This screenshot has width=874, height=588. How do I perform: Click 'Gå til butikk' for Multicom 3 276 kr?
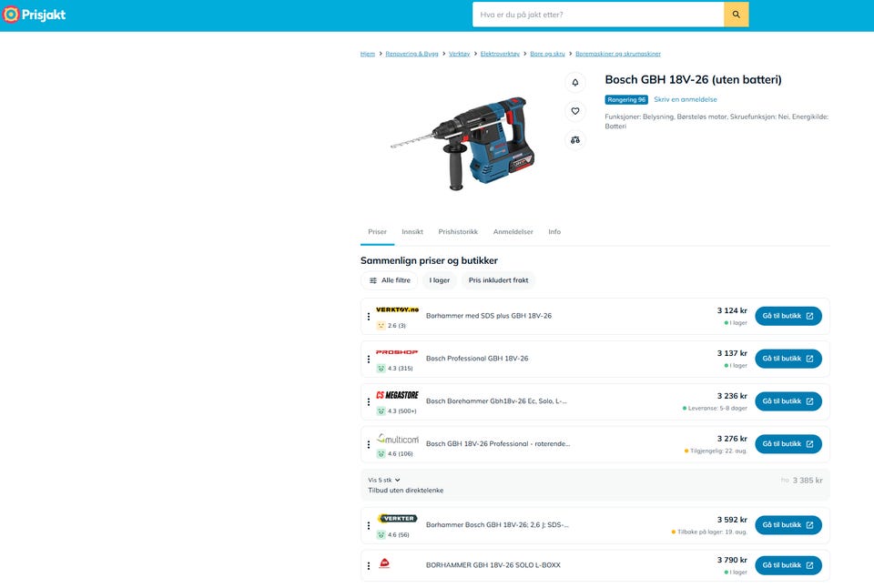(x=788, y=444)
